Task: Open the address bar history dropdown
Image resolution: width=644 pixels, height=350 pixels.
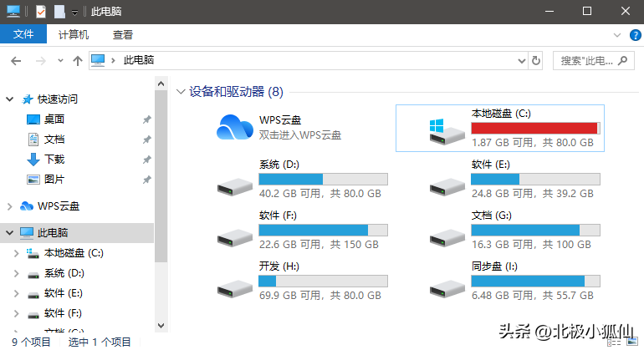Action: coord(522,61)
